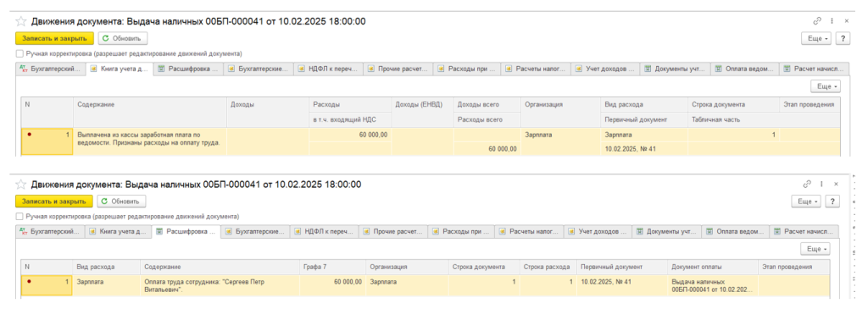This screenshot has width=868, height=320.
Task: Click the help question mark in the top window
Action: (x=843, y=39)
